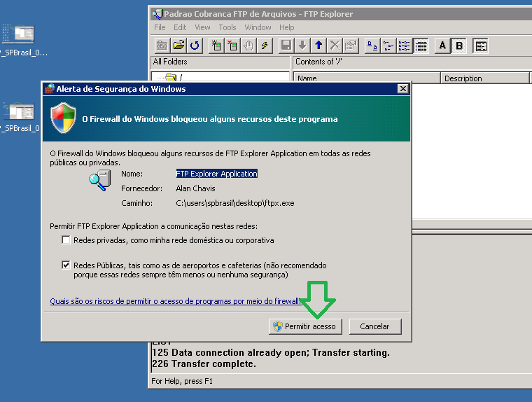Click the Windows Firewall shield icon
Image resolution: width=532 pixels, height=402 pixels.
pyautogui.click(x=63, y=118)
